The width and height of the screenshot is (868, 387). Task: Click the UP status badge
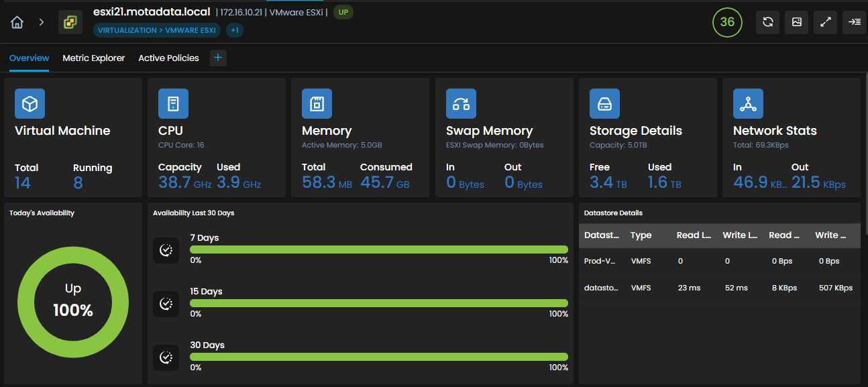(343, 12)
